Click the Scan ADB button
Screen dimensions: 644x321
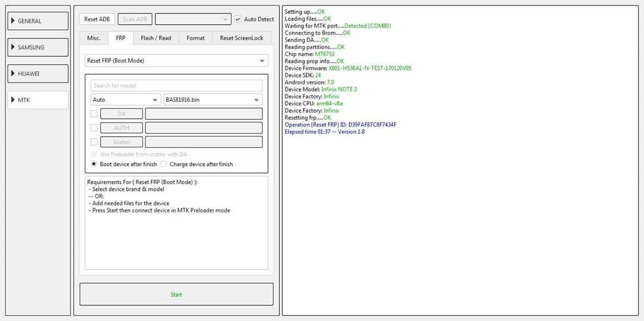(135, 19)
